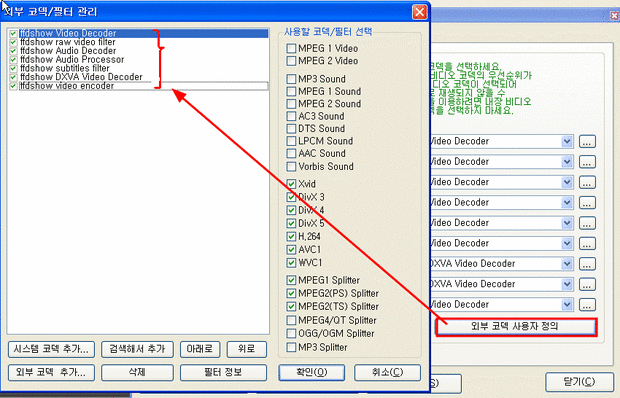Select ffdshow DXVA Video Decoder list item

coord(81,77)
